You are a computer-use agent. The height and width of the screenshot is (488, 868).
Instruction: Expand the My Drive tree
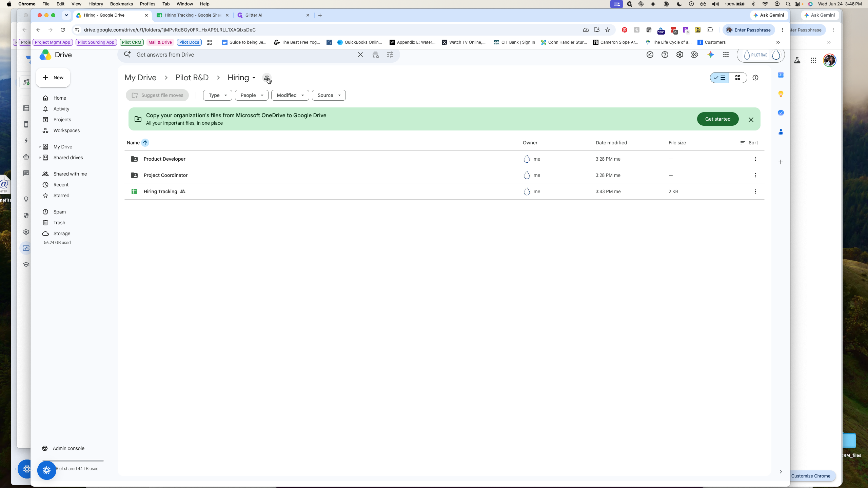pyautogui.click(x=40, y=147)
